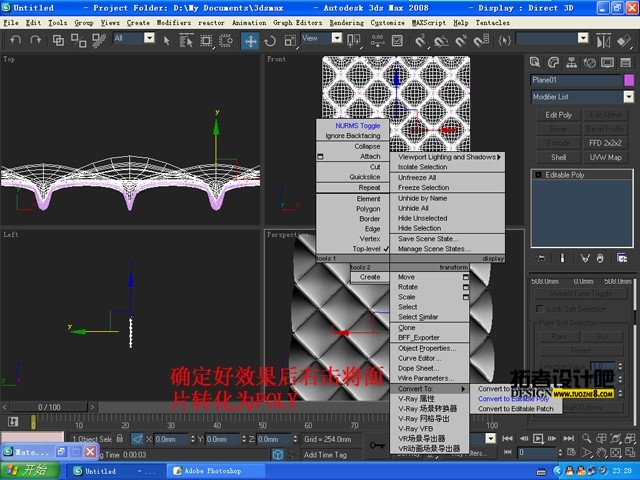Click UVW Map modifier button
Viewport: 640px width, 480px height.
[605, 158]
